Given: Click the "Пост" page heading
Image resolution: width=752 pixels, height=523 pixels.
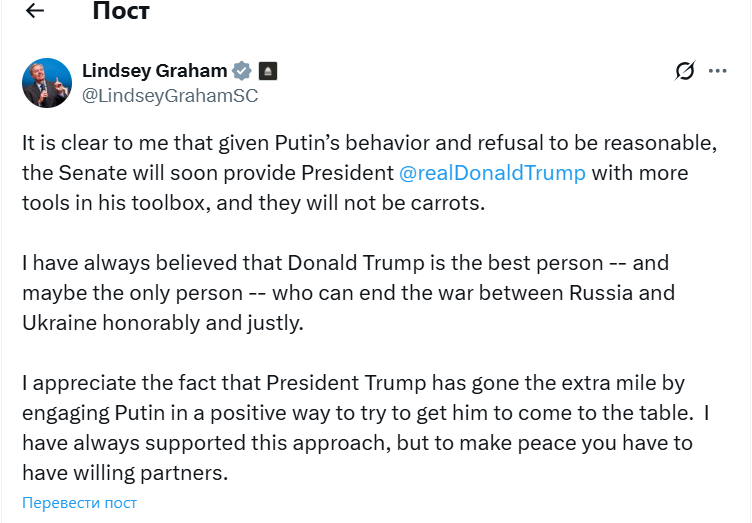Looking at the screenshot, I should coord(120,12).
